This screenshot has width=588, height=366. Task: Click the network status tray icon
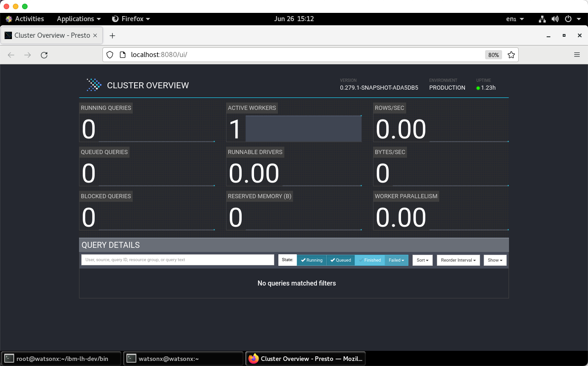click(543, 19)
